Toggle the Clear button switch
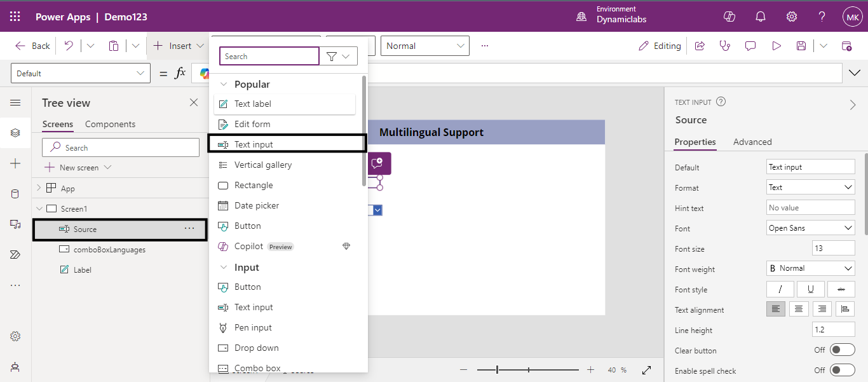This screenshot has width=868, height=382. pyautogui.click(x=843, y=350)
